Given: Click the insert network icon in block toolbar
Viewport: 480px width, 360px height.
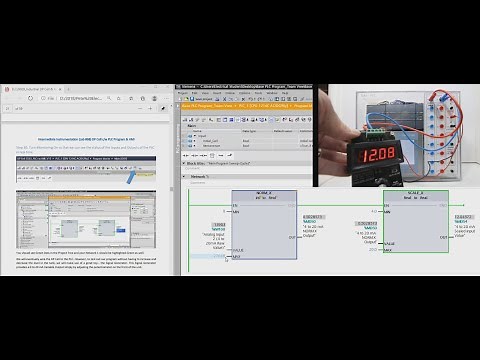Looking at the screenshot, I should [185, 120].
